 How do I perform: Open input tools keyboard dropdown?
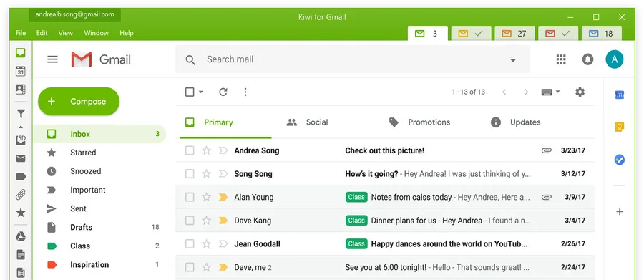point(550,92)
